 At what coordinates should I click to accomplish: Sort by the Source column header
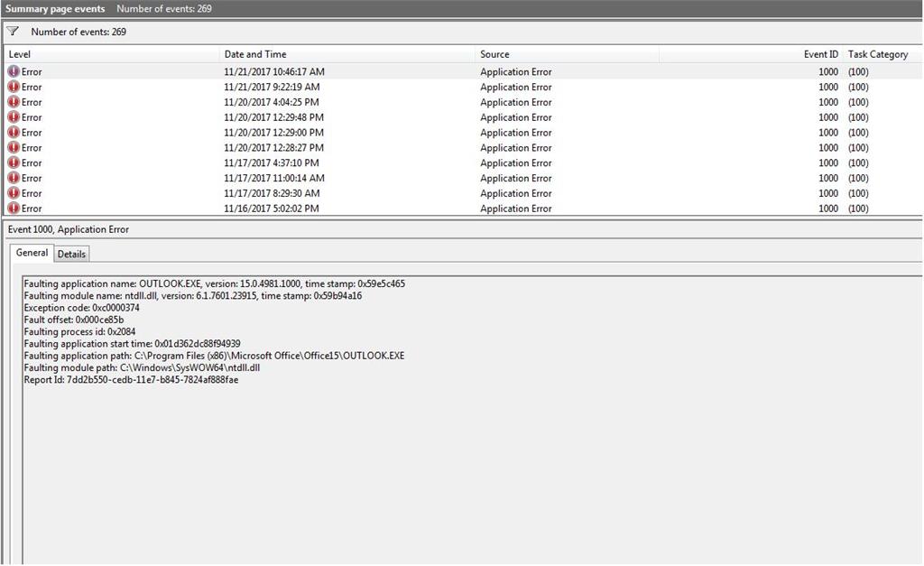click(567, 54)
